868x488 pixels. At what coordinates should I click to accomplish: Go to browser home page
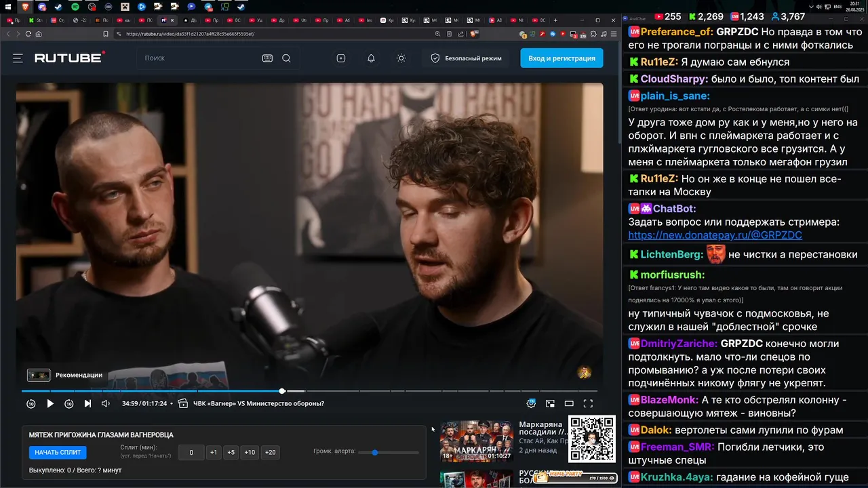(x=39, y=34)
